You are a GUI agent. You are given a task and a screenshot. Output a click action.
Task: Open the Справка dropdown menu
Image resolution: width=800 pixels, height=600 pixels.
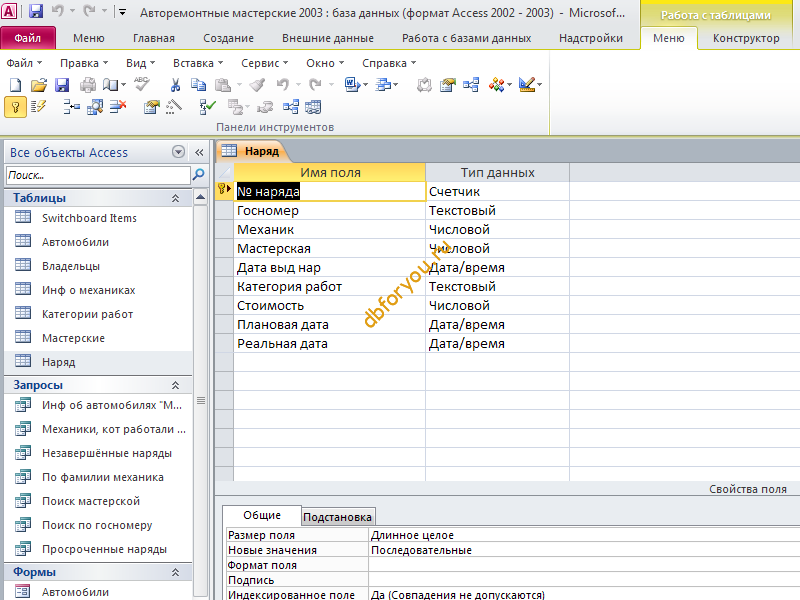[x=389, y=63]
